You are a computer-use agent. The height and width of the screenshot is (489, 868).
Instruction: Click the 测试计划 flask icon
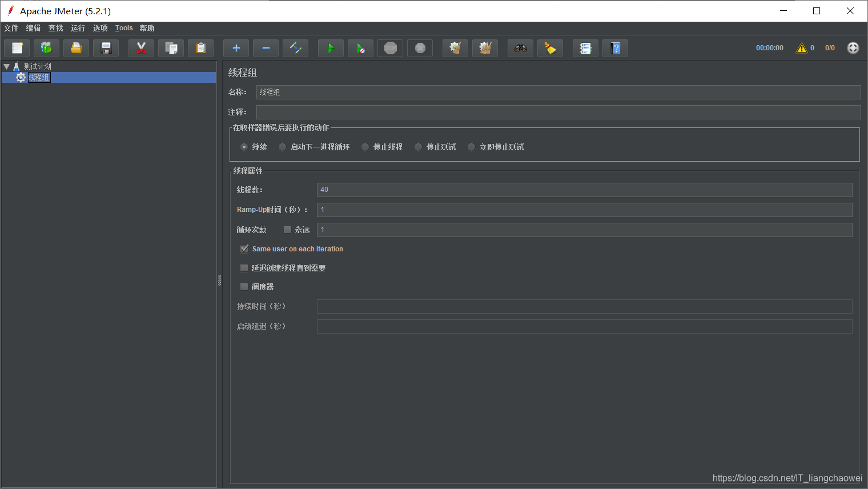[16, 66]
